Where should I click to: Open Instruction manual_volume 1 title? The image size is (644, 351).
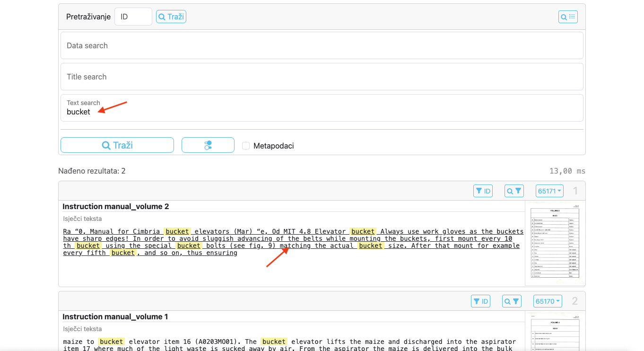pyautogui.click(x=115, y=316)
